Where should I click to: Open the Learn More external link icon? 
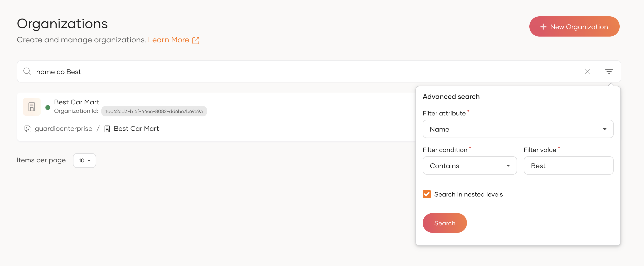pos(196,40)
